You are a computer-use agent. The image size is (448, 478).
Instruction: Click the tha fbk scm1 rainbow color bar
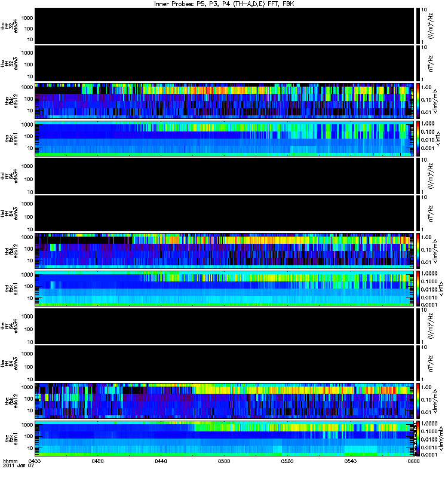pos(418,139)
